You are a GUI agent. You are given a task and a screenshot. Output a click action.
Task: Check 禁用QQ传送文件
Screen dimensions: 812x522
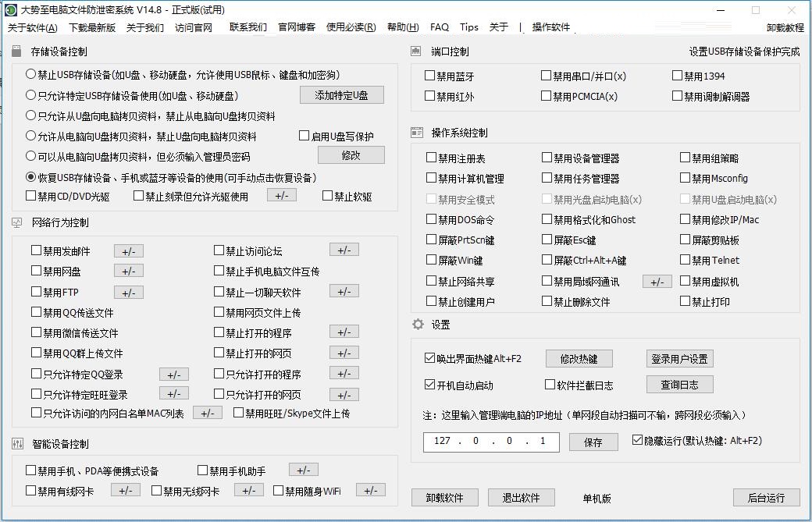[36, 312]
